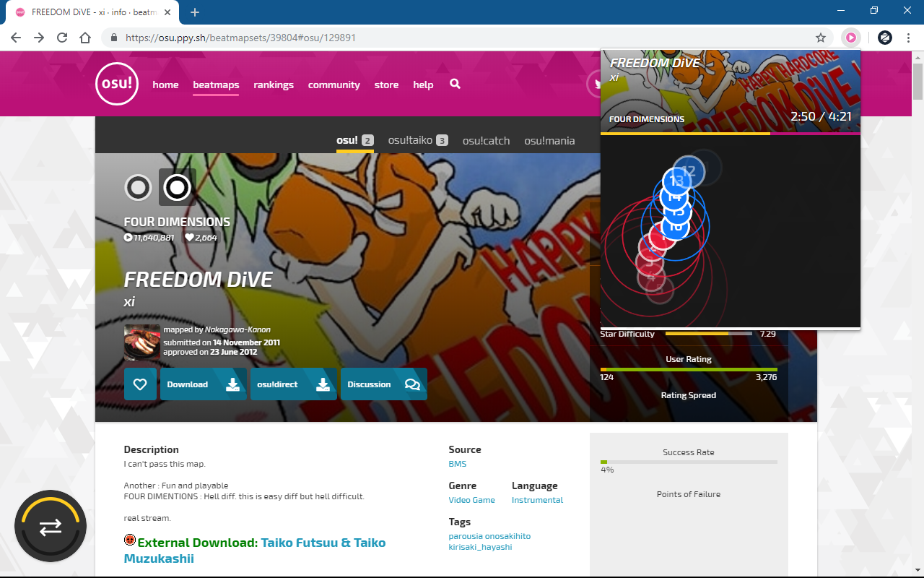
Task: Click the profile avatar icon in Chrome toolbar
Action: [885, 38]
